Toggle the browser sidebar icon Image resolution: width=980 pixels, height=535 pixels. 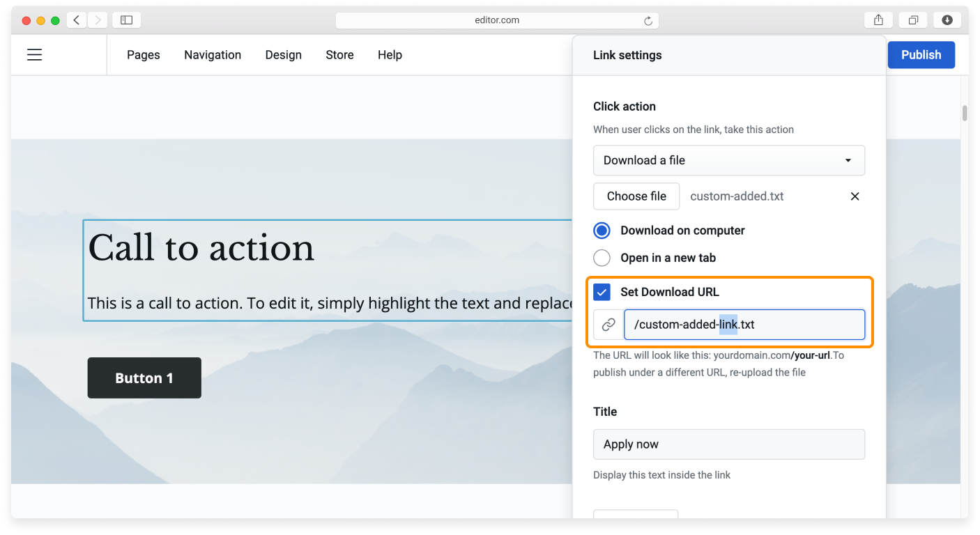click(x=126, y=20)
